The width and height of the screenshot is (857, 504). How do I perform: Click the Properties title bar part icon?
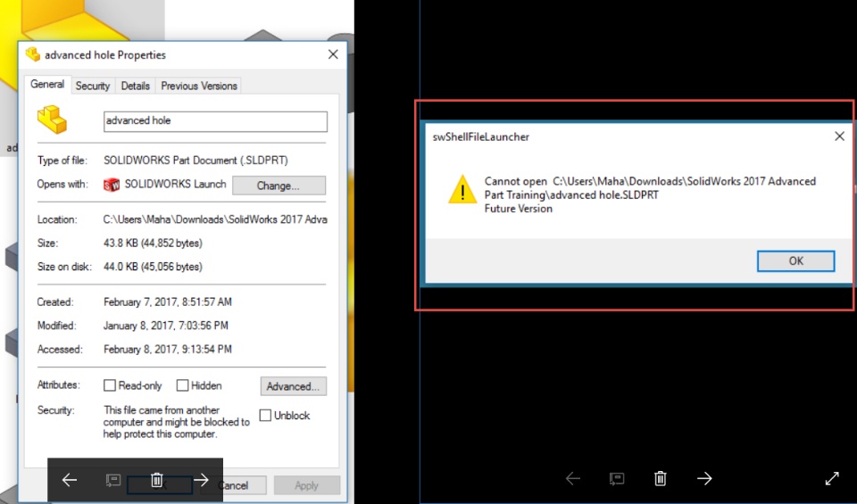point(33,54)
